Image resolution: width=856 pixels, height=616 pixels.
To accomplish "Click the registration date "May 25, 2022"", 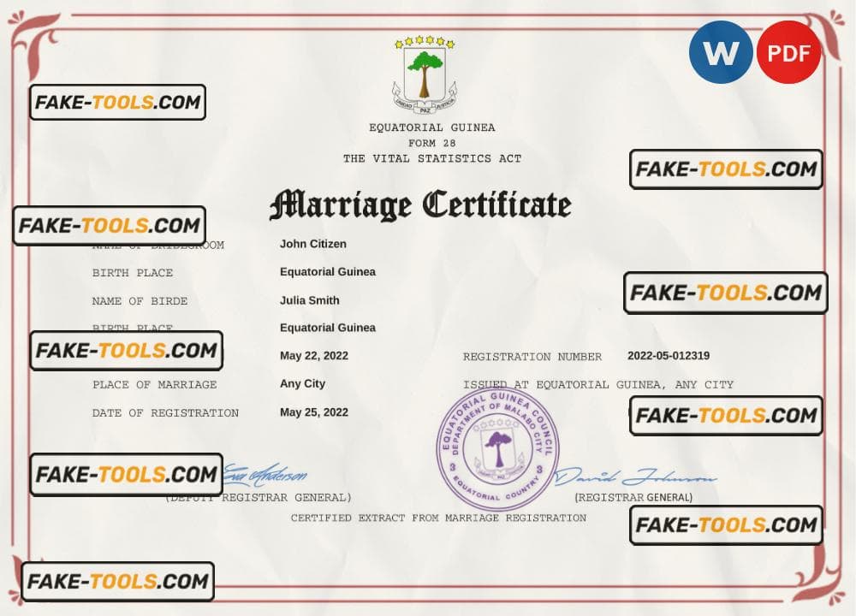I will click(314, 412).
